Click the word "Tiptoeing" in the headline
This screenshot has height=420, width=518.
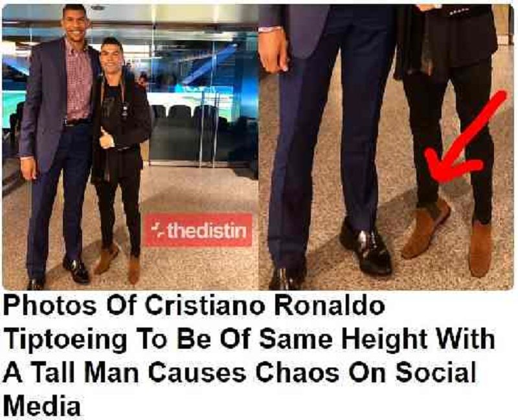(66, 340)
